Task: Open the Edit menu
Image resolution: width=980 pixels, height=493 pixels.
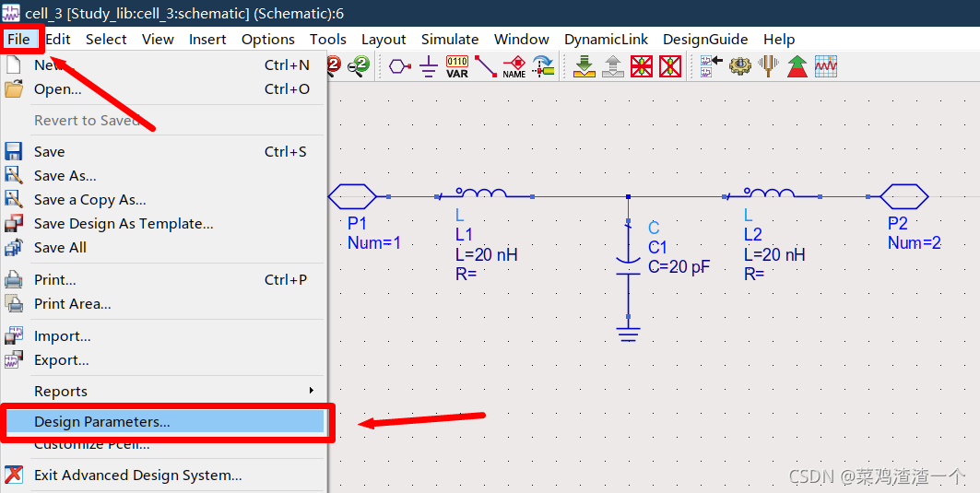Action: pos(58,40)
